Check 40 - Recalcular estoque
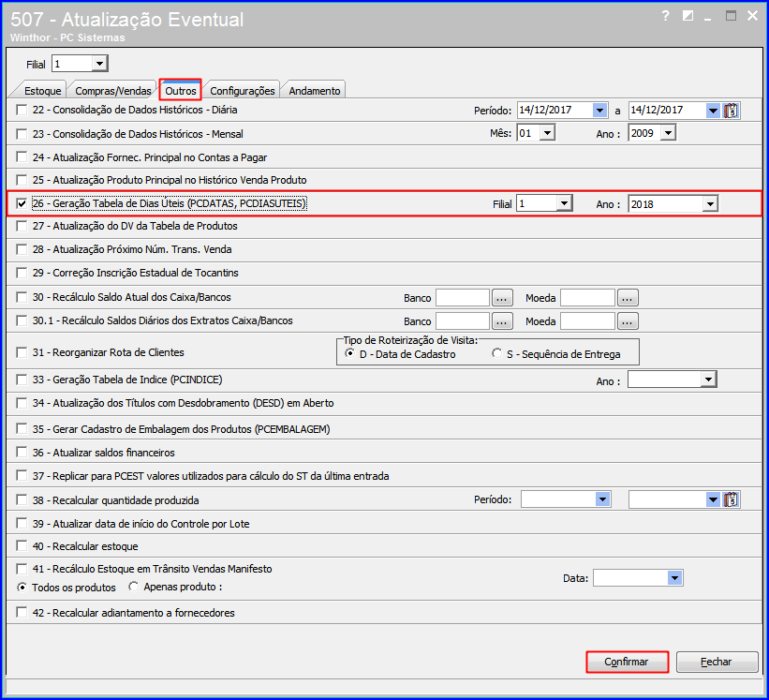 pyautogui.click(x=22, y=546)
